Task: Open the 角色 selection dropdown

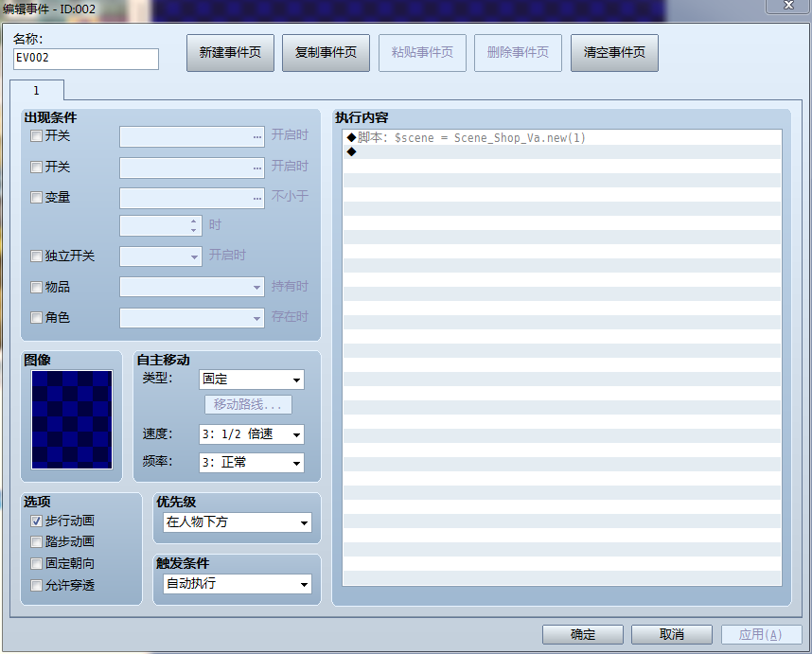Action: [x=192, y=318]
